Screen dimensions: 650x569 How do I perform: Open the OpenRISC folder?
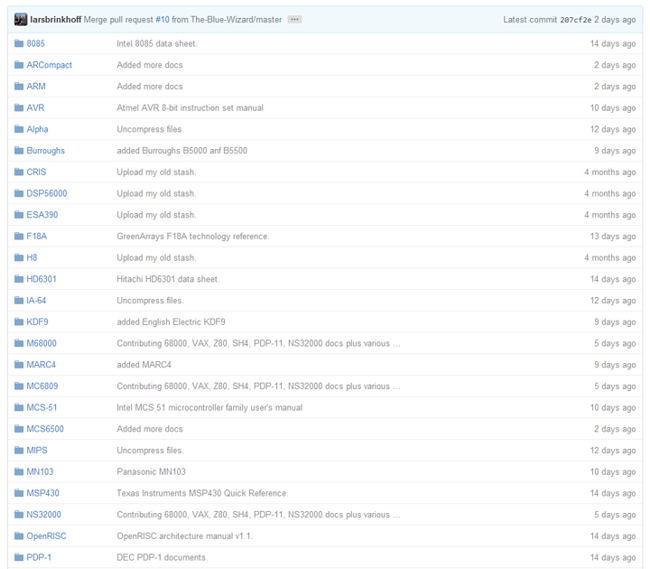coord(46,536)
